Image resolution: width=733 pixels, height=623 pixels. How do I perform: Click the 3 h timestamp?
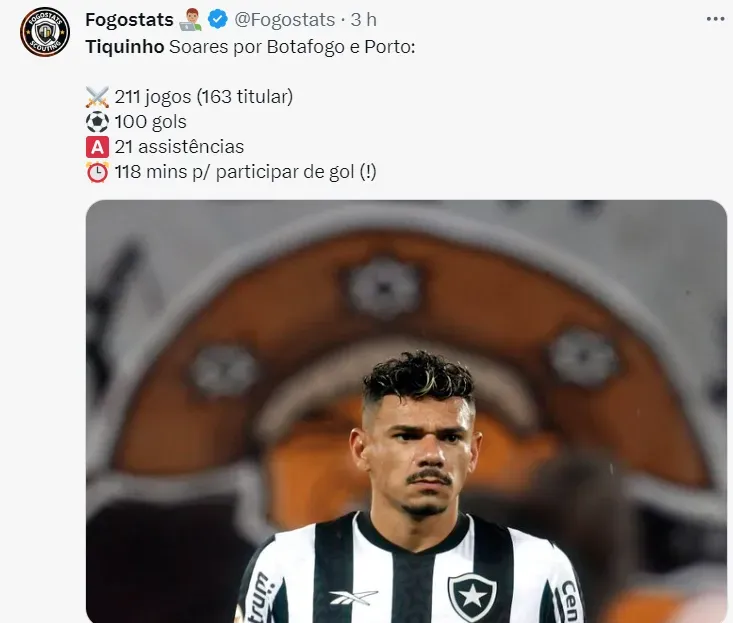pyautogui.click(x=364, y=20)
